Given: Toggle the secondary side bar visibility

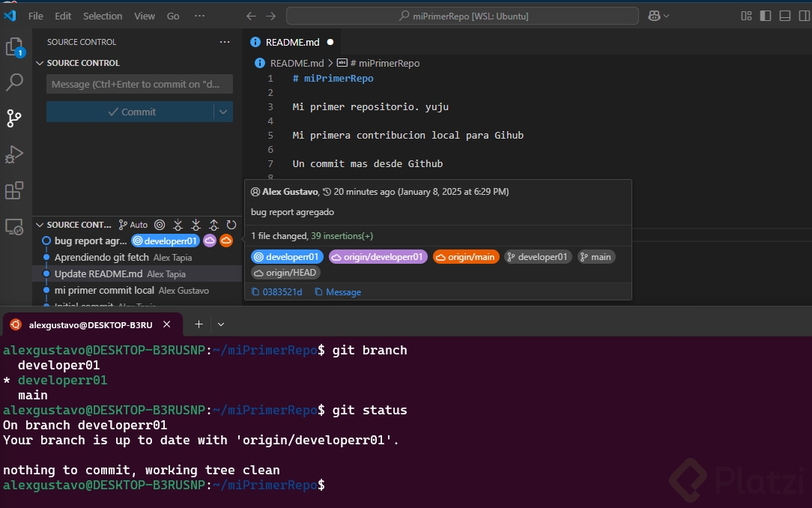Looking at the screenshot, I should 803,16.
